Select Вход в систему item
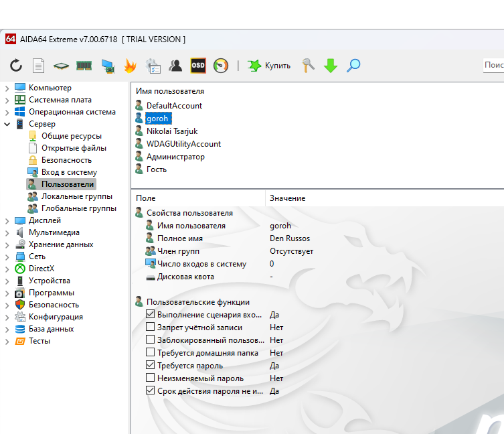Screen dimensions: 504x434 (x=69, y=172)
